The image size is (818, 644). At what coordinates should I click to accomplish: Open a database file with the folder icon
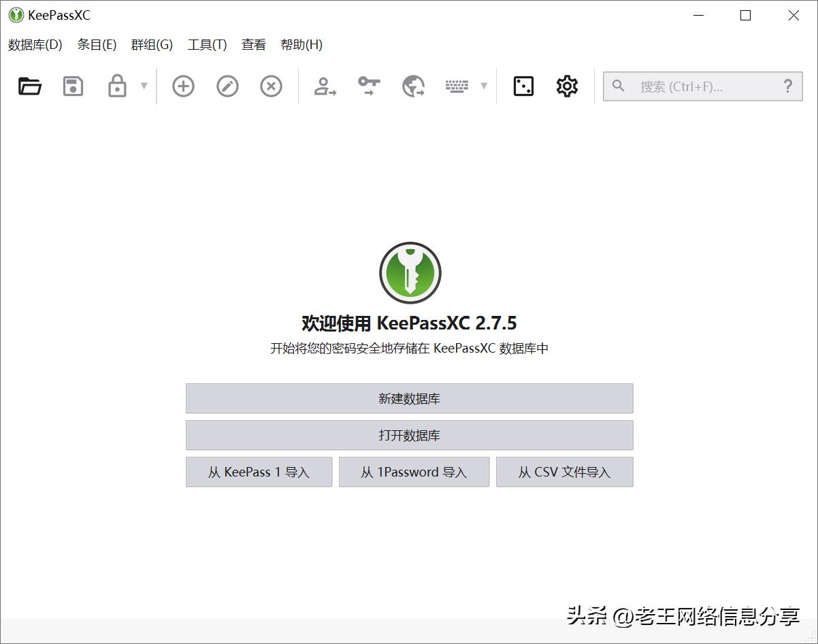[x=29, y=86]
